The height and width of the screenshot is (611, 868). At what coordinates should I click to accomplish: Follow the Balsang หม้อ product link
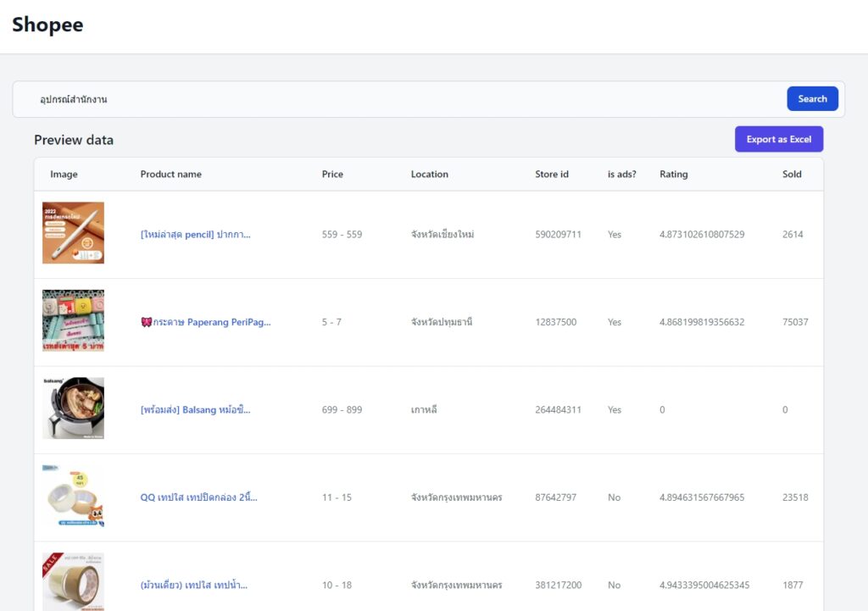(195, 410)
